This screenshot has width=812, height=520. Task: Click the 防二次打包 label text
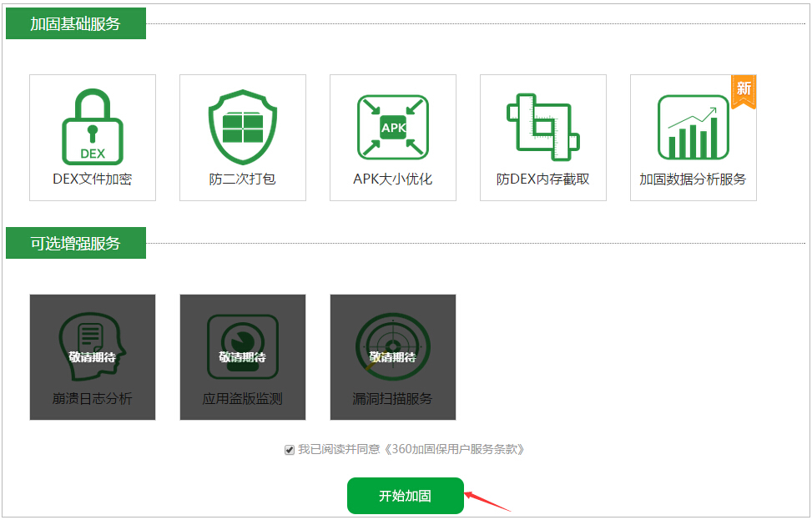coord(242,179)
